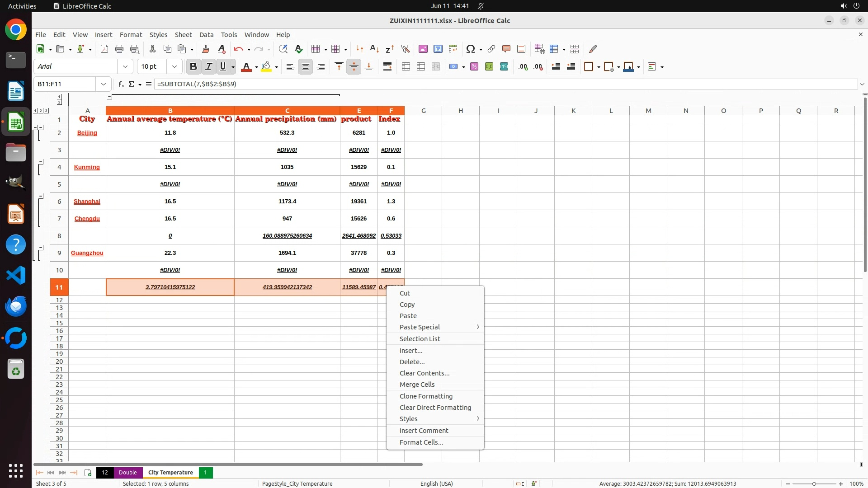Click the Insert Chart icon

[x=438, y=49]
